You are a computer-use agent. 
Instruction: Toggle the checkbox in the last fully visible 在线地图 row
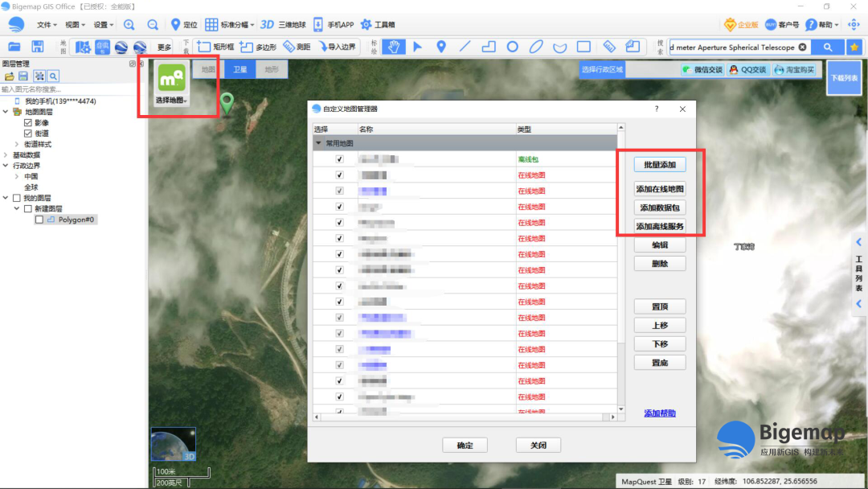(339, 397)
